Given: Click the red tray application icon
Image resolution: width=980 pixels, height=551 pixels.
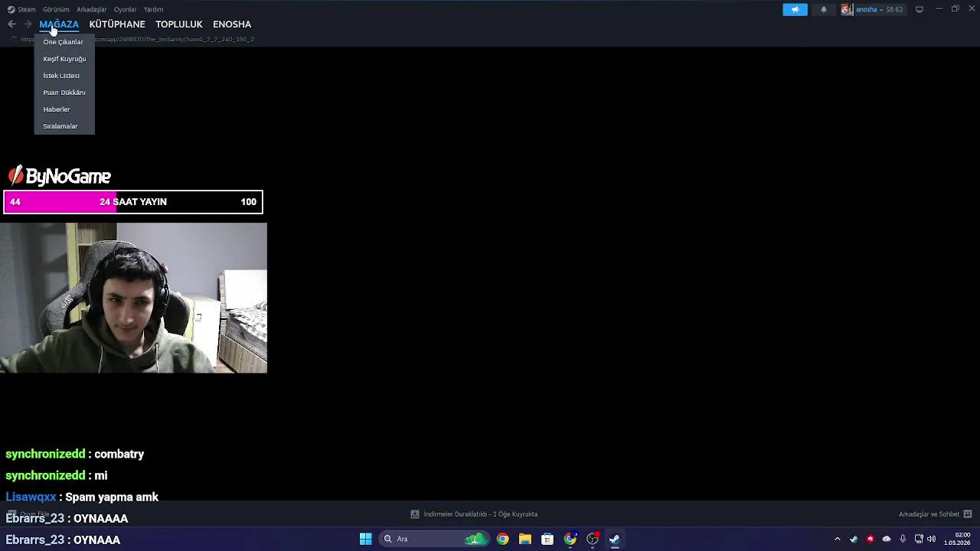Looking at the screenshot, I should [870, 539].
